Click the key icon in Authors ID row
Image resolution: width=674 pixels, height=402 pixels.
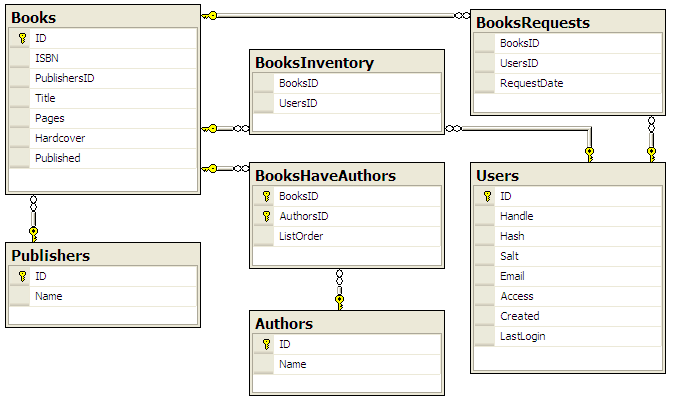coord(266,344)
